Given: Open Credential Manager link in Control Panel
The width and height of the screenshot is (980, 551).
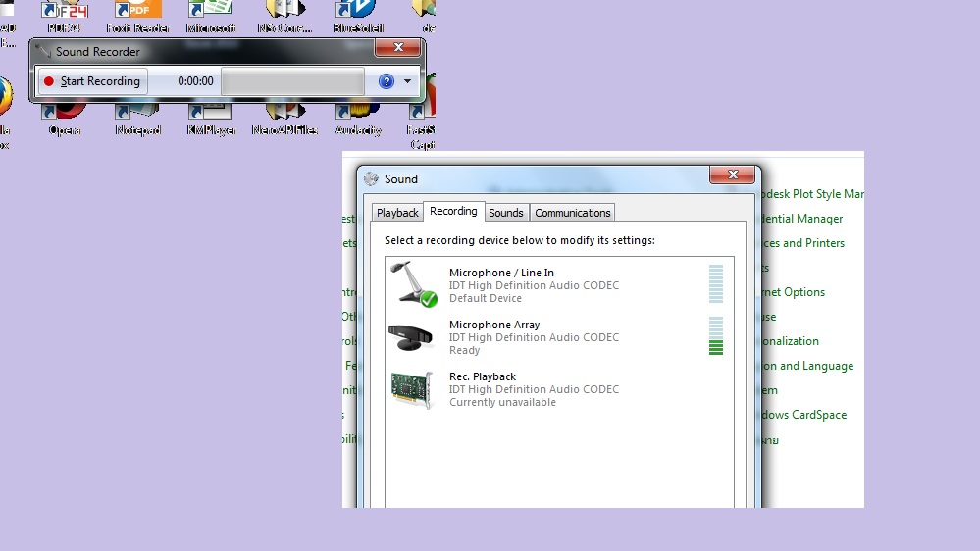Looking at the screenshot, I should [x=802, y=219].
